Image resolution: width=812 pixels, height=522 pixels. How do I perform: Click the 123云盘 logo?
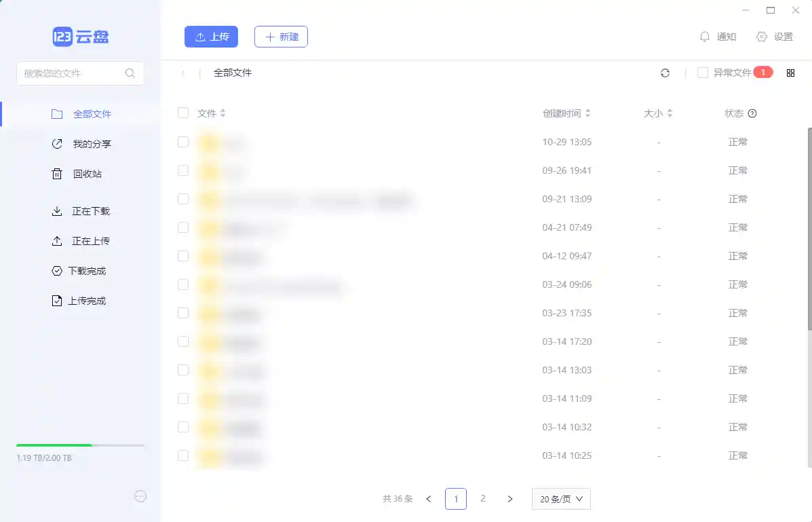point(81,37)
